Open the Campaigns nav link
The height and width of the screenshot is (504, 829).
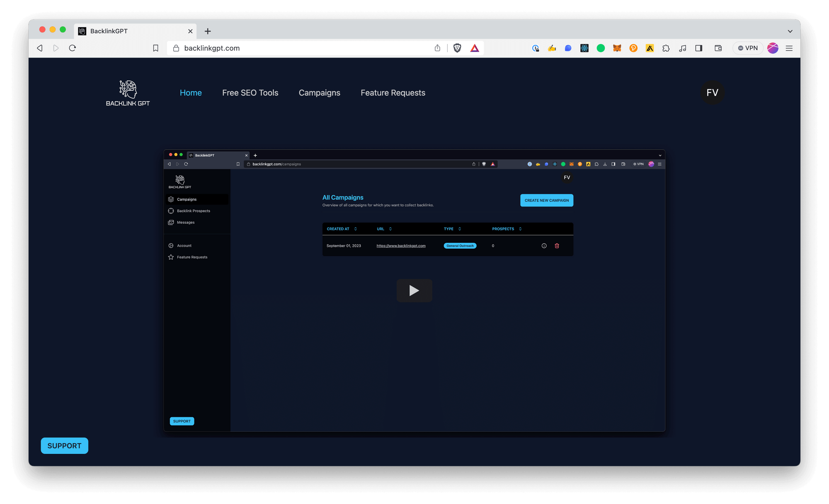[320, 93]
